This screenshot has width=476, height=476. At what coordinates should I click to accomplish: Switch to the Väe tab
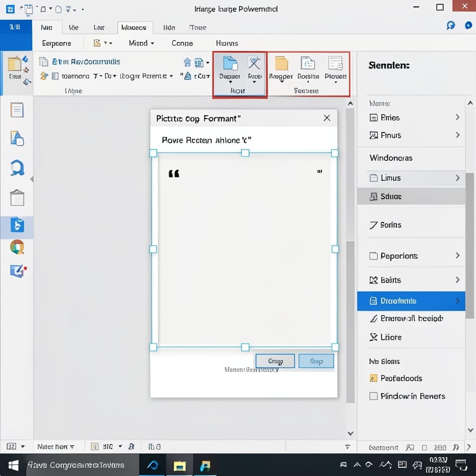tap(73, 27)
